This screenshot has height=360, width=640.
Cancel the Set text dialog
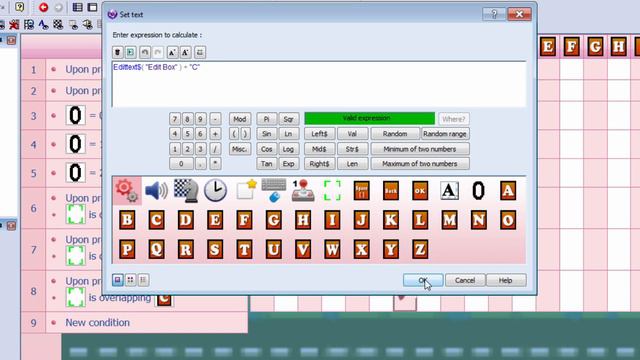[x=465, y=280]
